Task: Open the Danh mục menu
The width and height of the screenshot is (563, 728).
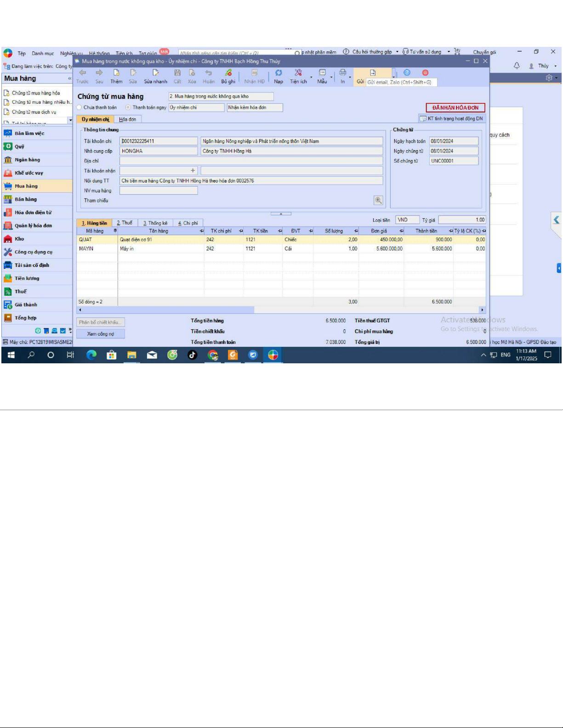Action: (x=43, y=53)
